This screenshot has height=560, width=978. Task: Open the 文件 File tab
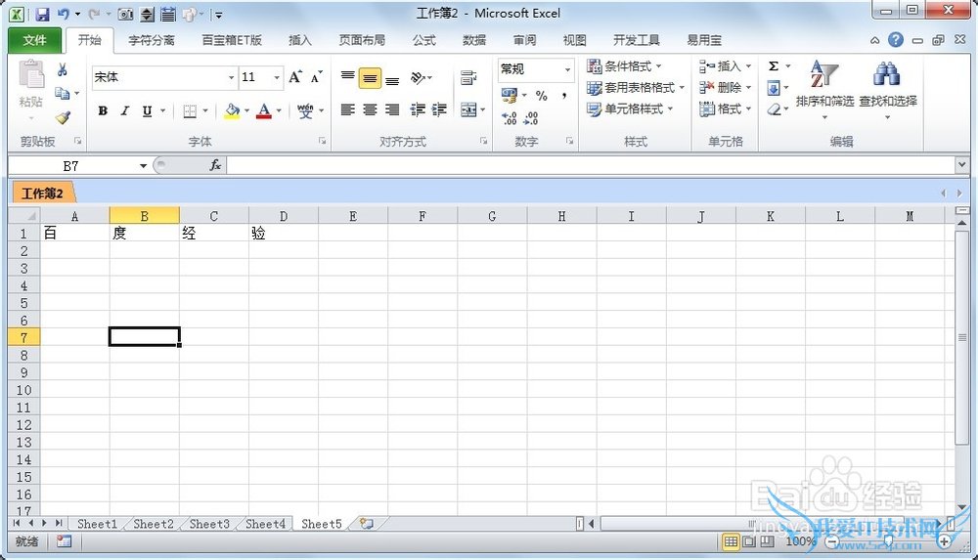[35, 40]
